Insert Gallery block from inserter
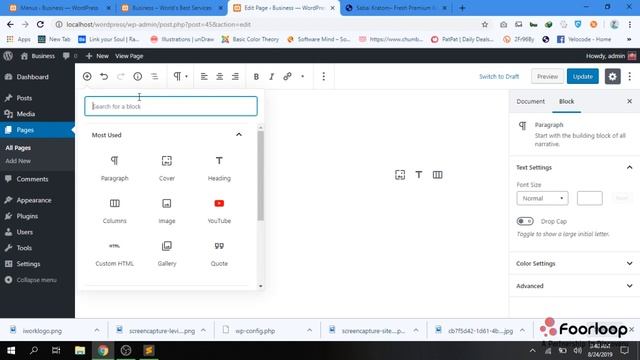Viewport: 640px width, 360px height. click(167, 253)
